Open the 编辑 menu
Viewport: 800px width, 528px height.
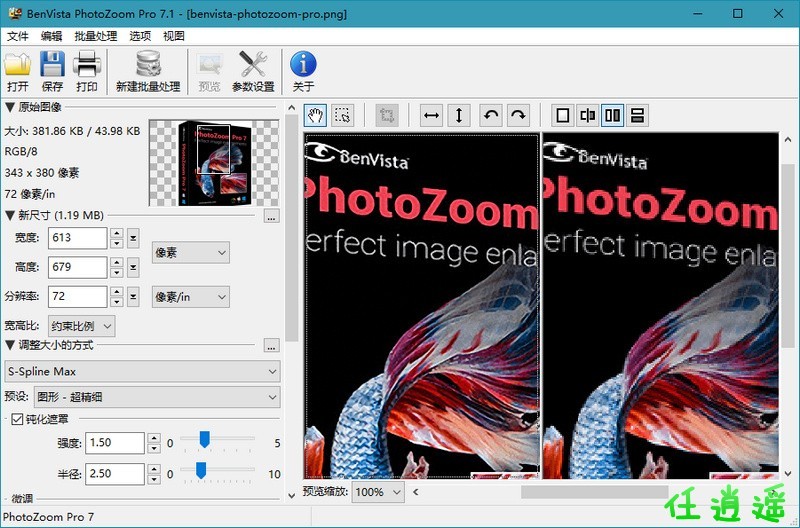[52, 36]
